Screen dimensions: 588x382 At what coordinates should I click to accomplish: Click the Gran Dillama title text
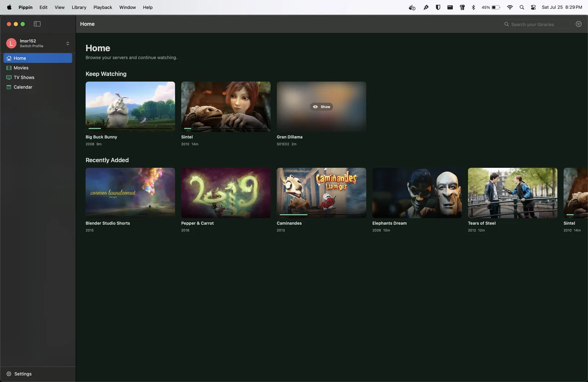point(290,137)
